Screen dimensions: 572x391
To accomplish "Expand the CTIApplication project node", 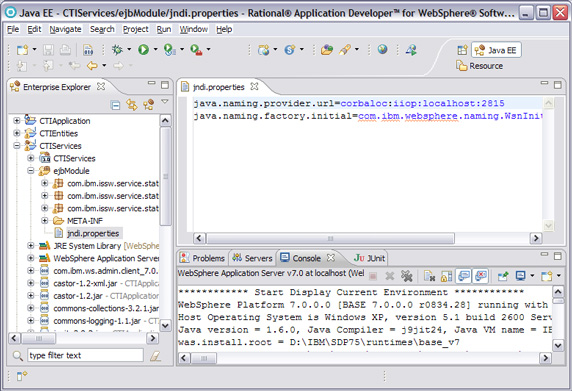I will tap(16, 120).
